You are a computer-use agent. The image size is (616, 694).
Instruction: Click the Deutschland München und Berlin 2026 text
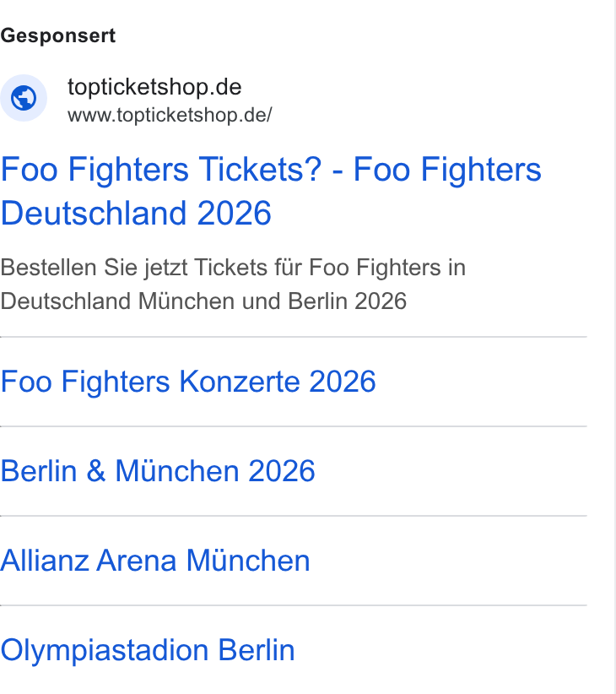point(203,301)
